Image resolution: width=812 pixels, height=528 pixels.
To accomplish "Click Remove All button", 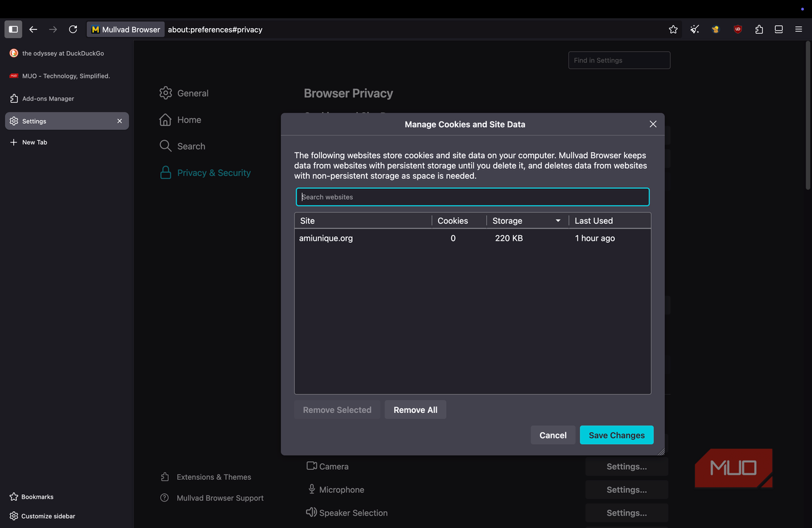I will point(415,410).
